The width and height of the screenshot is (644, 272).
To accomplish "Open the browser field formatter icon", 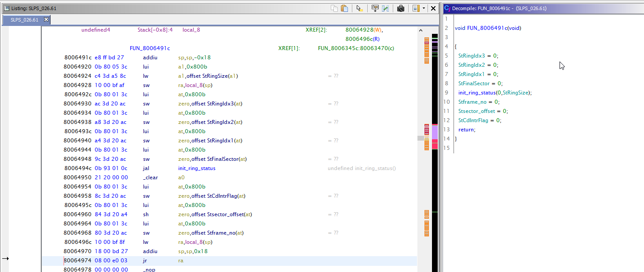I will tap(375, 8).
